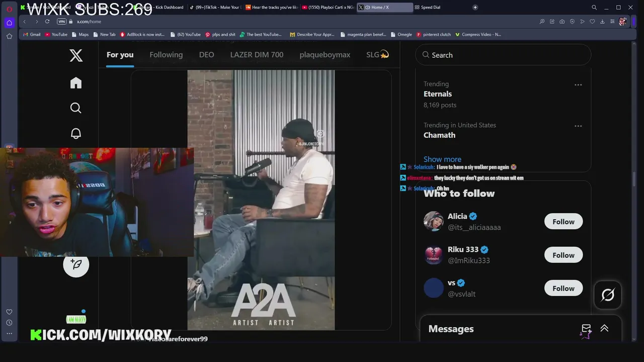The width and height of the screenshot is (644, 362).
Task: Open the Eternals trending topic
Action: tap(438, 94)
